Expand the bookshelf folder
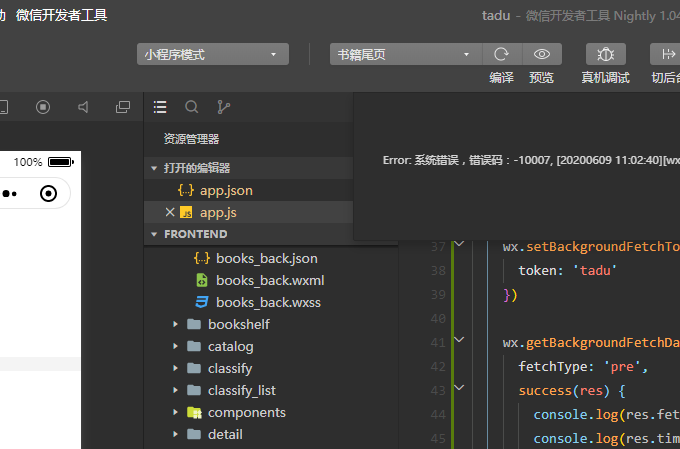The height and width of the screenshot is (449, 680). click(x=175, y=324)
